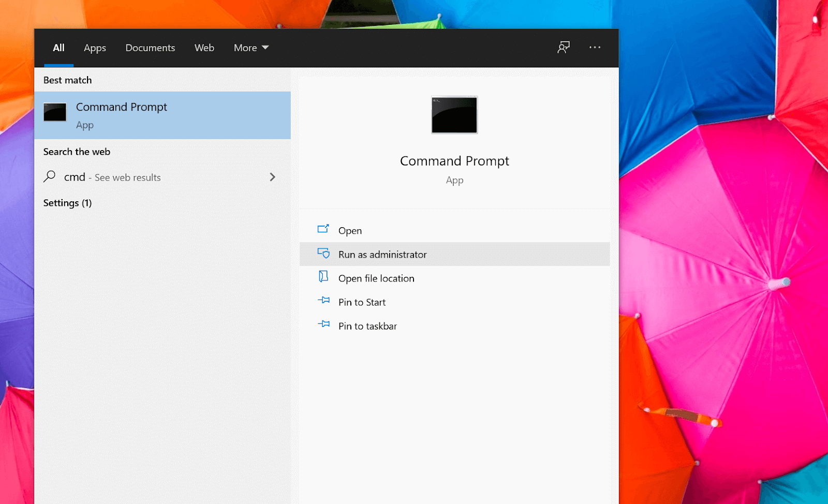The image size is (828, 504).
Task: Click the Open launch icon
Action: coord(324,230)
